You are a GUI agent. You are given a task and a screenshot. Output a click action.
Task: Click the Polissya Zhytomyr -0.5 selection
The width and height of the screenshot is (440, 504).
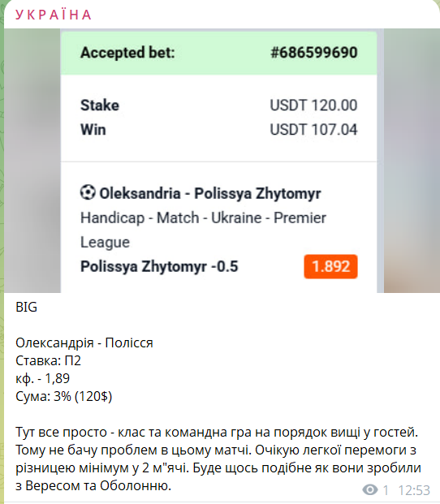point(159,266)
